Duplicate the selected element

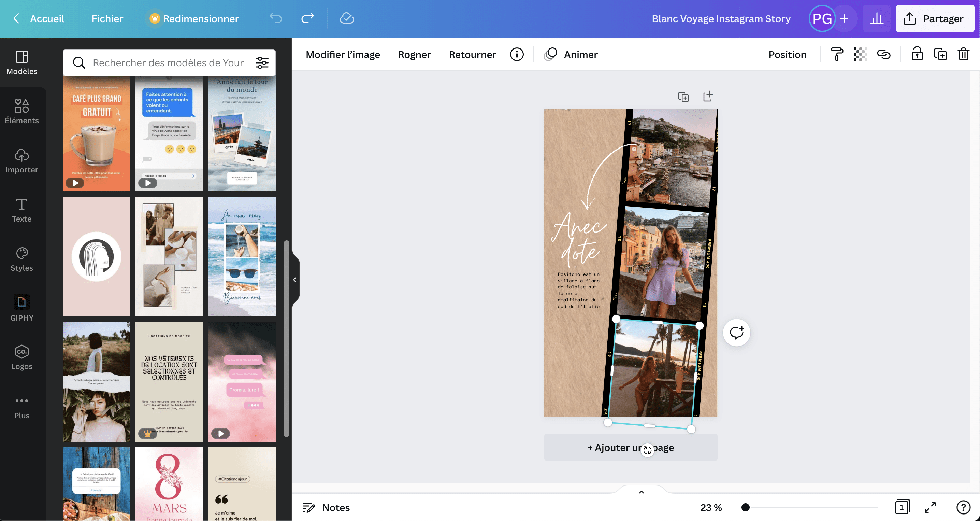[941, 54]
